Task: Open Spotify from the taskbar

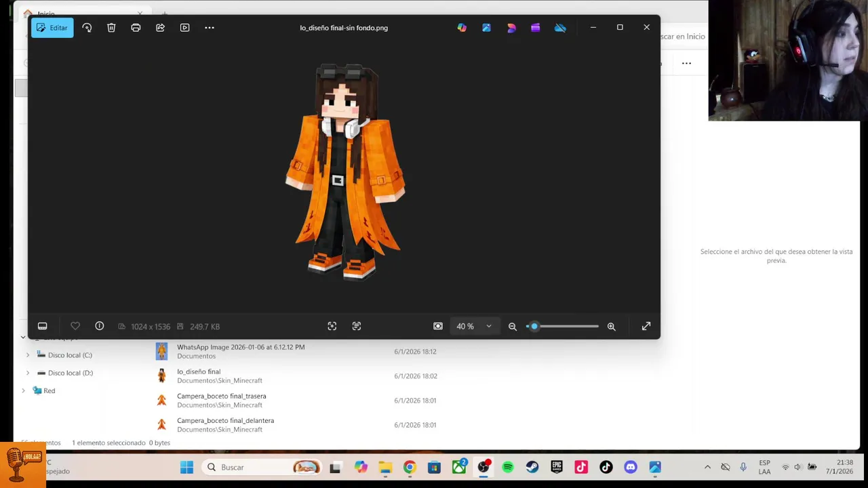Action: click(508, 467)
